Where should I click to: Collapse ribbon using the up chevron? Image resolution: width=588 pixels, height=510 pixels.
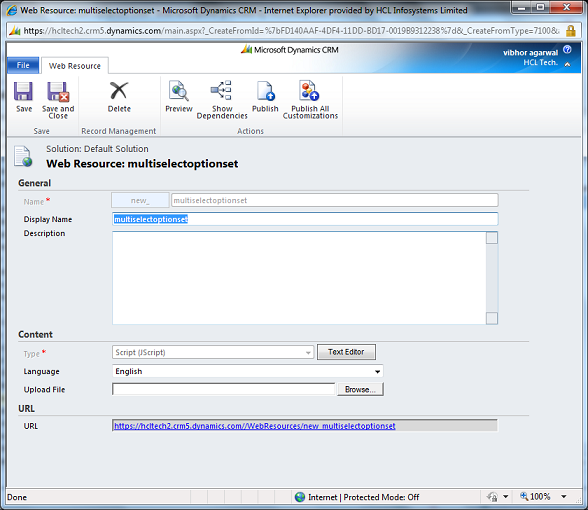tap(567, 64)
